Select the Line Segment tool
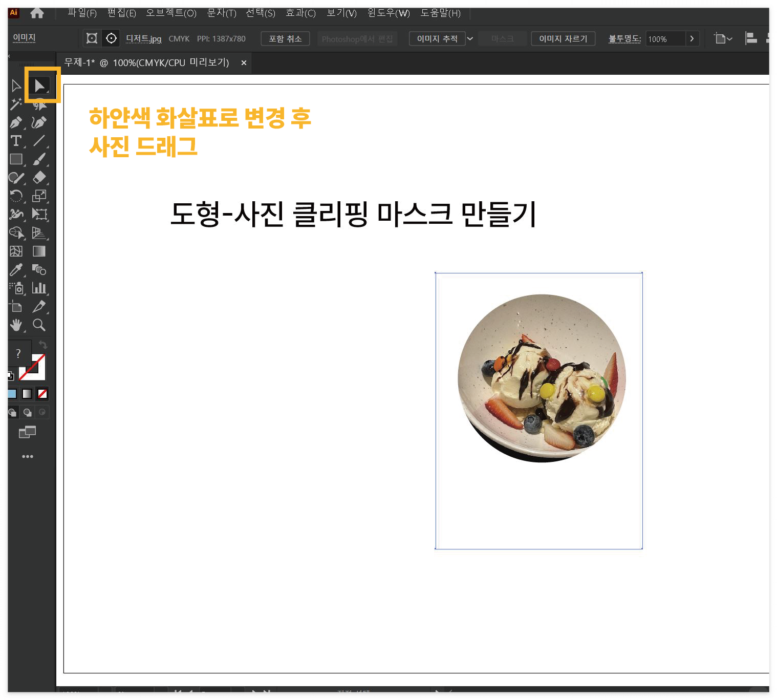 pyautogui.click(x=39, y=141)
